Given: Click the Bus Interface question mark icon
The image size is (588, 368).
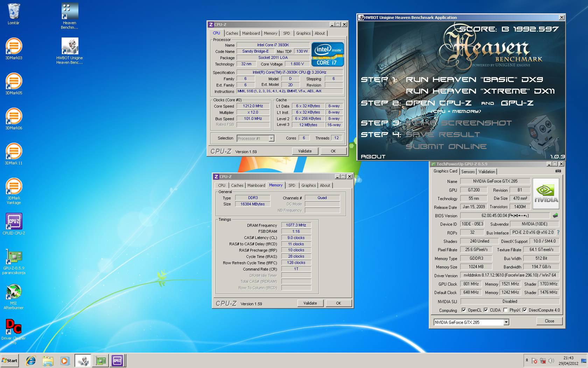Looking at the screenshot, I should click(x=558, y=232).
